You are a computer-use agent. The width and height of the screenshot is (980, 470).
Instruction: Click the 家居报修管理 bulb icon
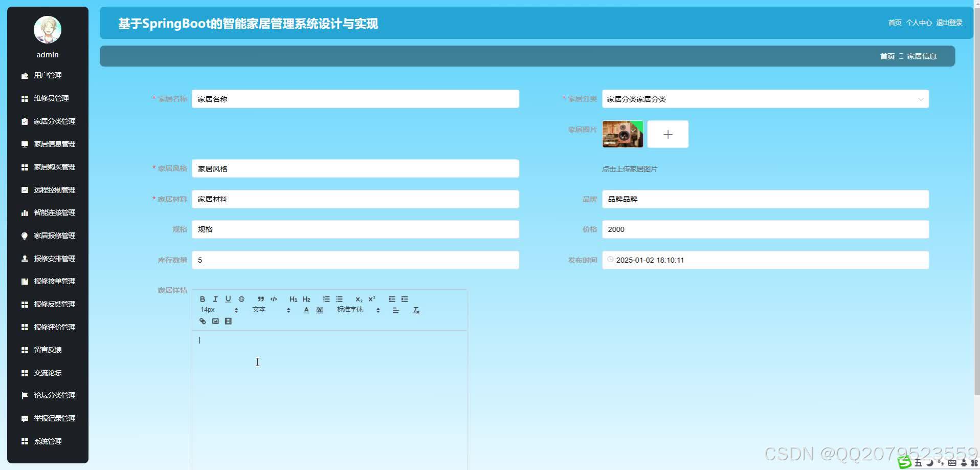coord(25,236)
